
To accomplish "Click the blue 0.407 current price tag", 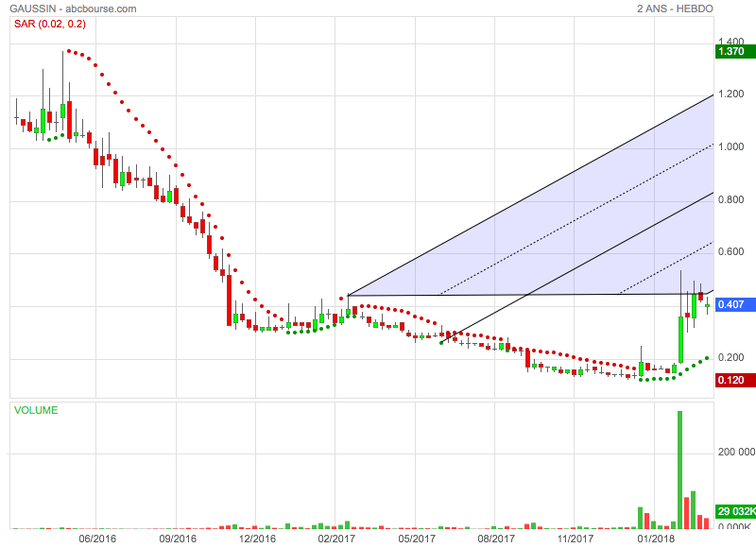I will (735, 304).
